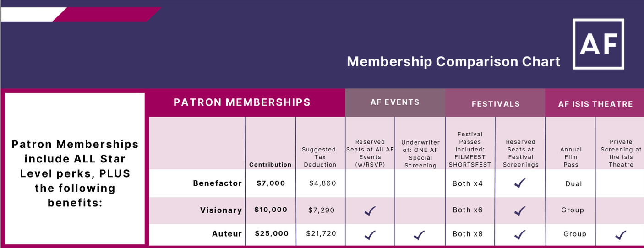Click Auteur's Underwriter Special Screening checkmark
This screenshot has height=248, width=644.
419,235
